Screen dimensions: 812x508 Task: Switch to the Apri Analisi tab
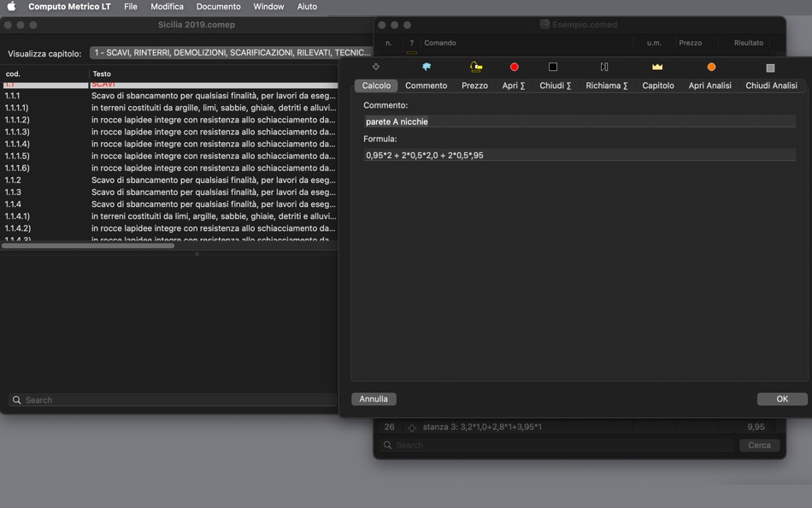tap(710, 86)
